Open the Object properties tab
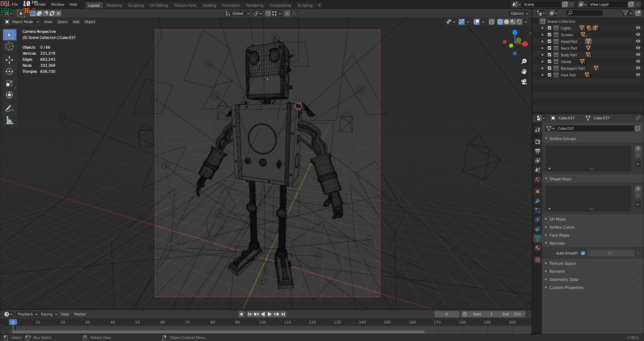Viewport: 644px width, 341px height. (538, 191)
